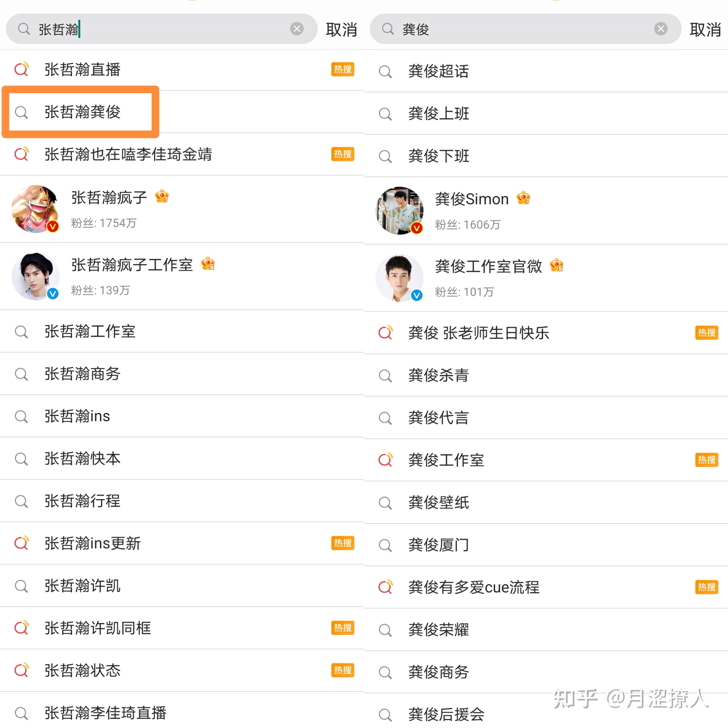Click hot-search badge beside 龚俊工作室
The height and width of the screenshot is (728, 728).
coord(707,460)
